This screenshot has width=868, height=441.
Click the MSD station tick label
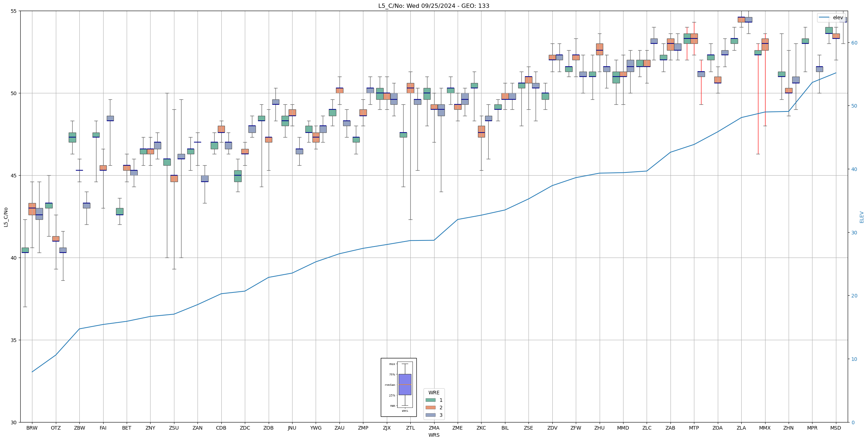click(x=836, y=428)
